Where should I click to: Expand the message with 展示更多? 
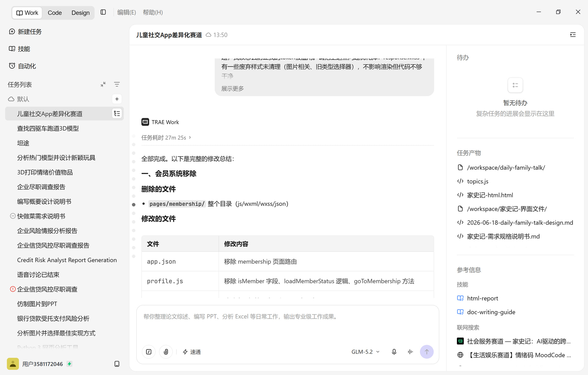pos(232,89)
